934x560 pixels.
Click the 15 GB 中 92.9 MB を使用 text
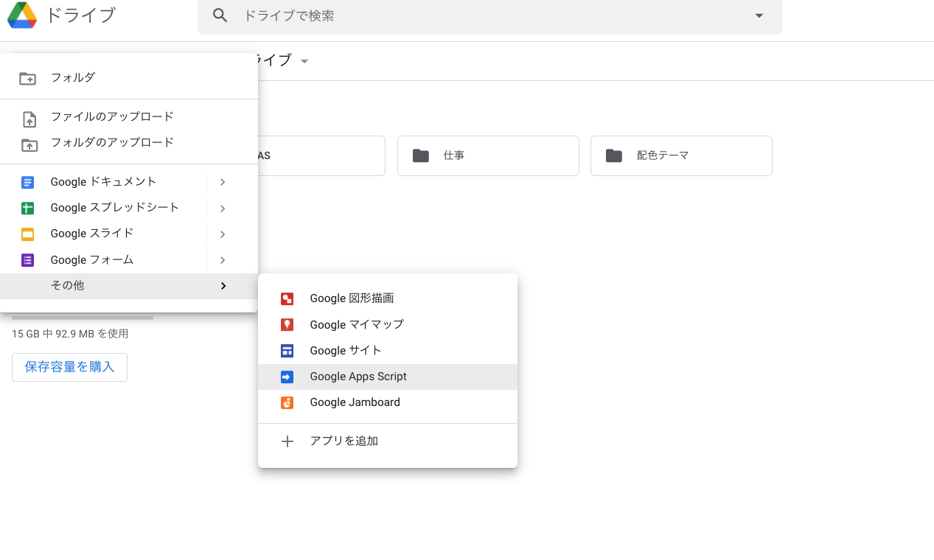[x=70, y=334]
